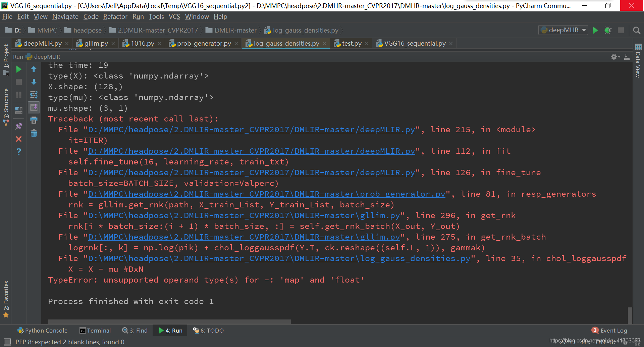Close the Run tab with the red X
The width and height of the screenshot is (644, 347).
19,139
